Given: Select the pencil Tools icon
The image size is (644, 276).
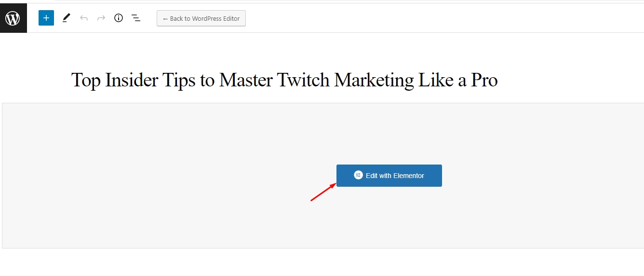Looking at the screenshot, I should [67, 18].
